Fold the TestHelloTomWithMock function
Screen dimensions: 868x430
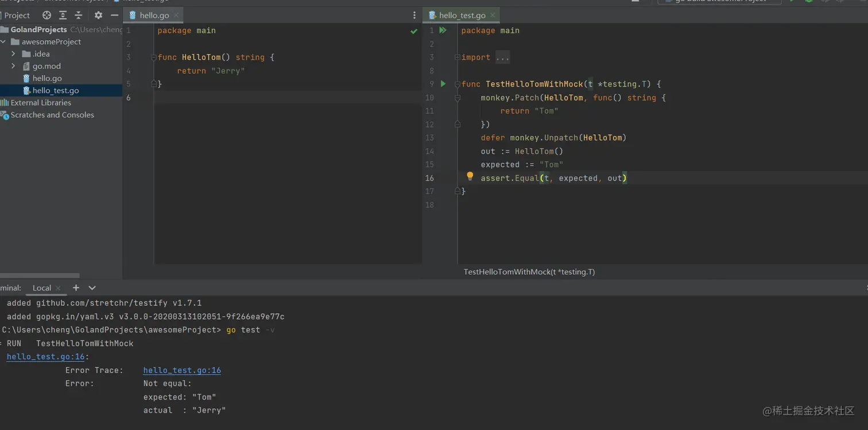[x=458, y=84]
